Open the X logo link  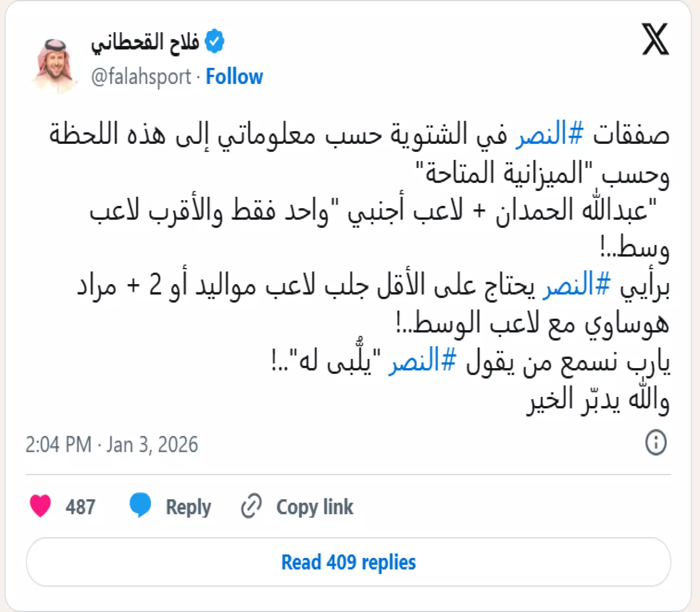pyautogui.click(x=655, y=40)
